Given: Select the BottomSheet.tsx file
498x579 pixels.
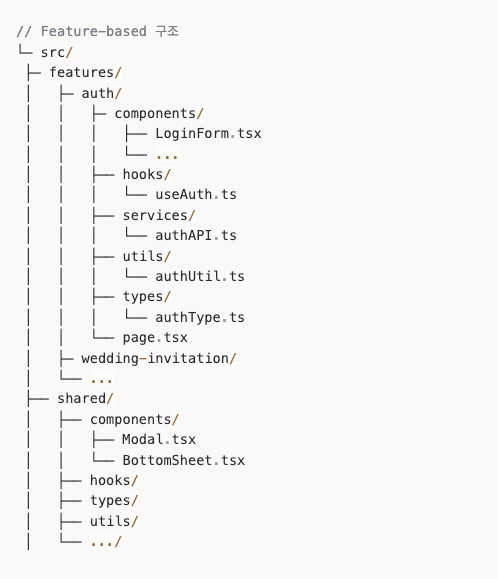Looking at the screenshot, I should (183, 460).
